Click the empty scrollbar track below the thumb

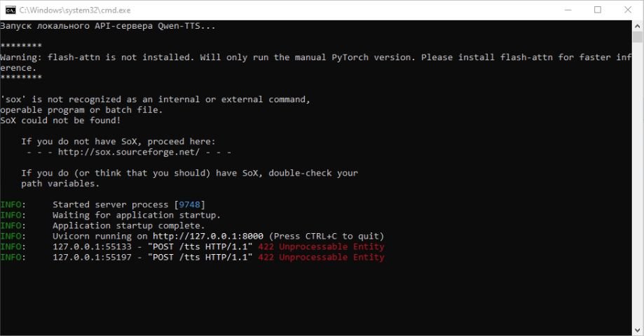click(x=638, y=183)
